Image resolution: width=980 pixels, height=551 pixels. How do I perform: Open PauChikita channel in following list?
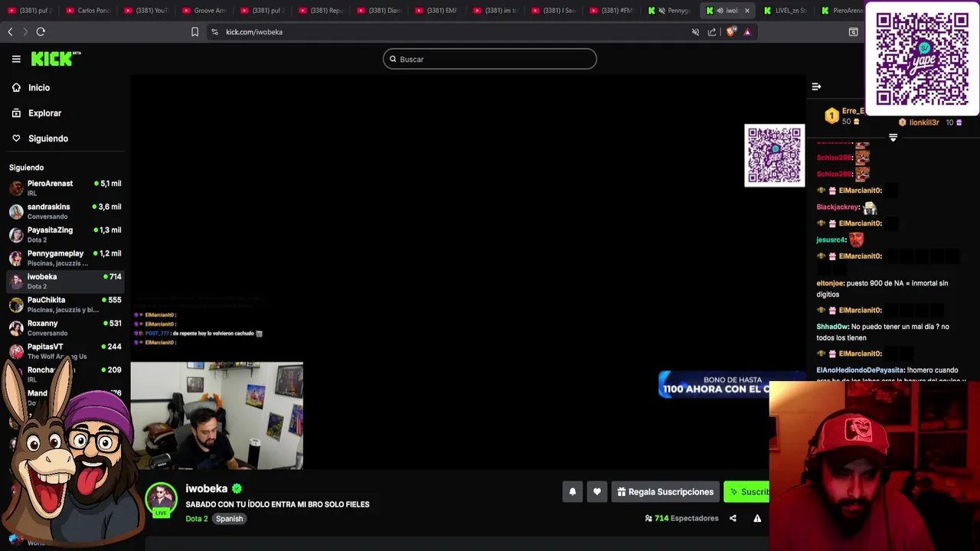pyautogui.click(x=65, y=305)
